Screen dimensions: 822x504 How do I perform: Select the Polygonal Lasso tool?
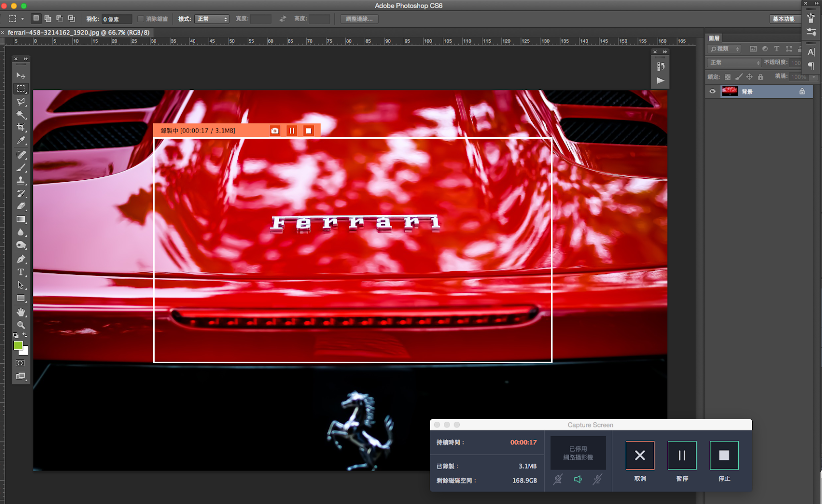pyautogui.click(x=21, y=102)
